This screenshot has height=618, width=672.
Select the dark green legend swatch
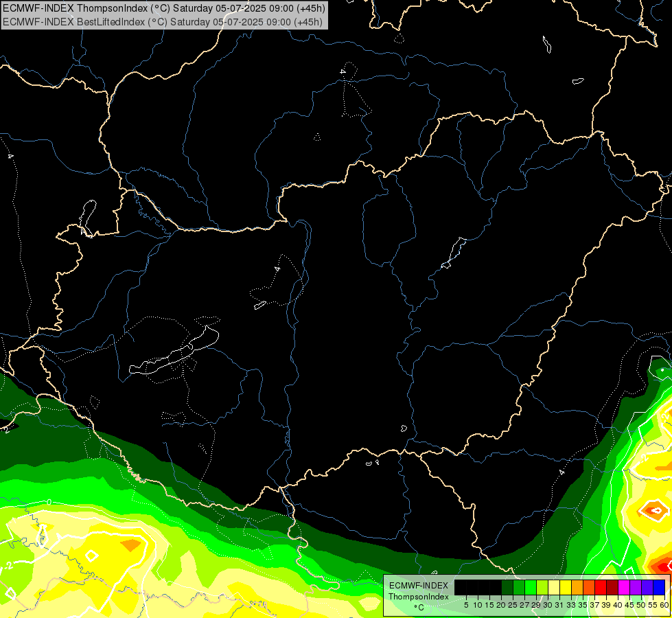(507, 587)
